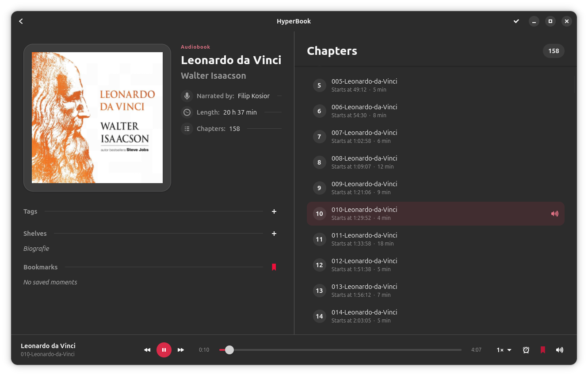Click the "20 h 37 min" length value
The image size is (588, 376).
(x=240, y=112)
